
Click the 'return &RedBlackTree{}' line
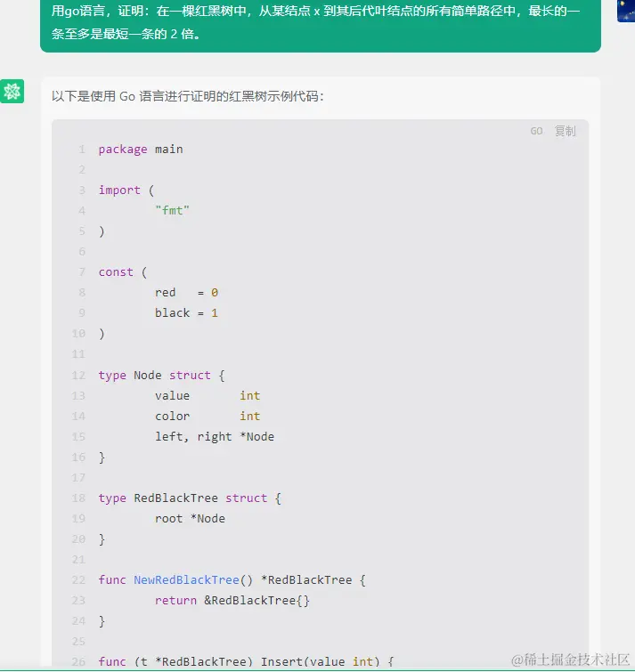pyautogui.click(x=232, y=601)
